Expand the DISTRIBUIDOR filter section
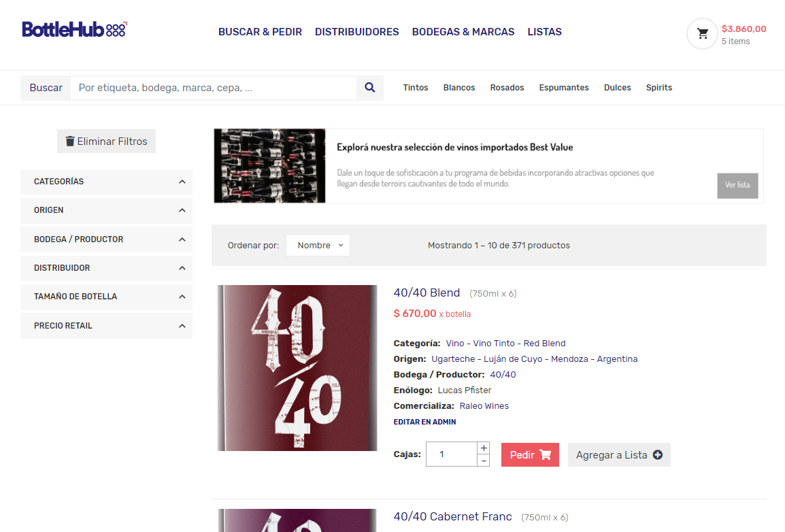 coord(106,268)
